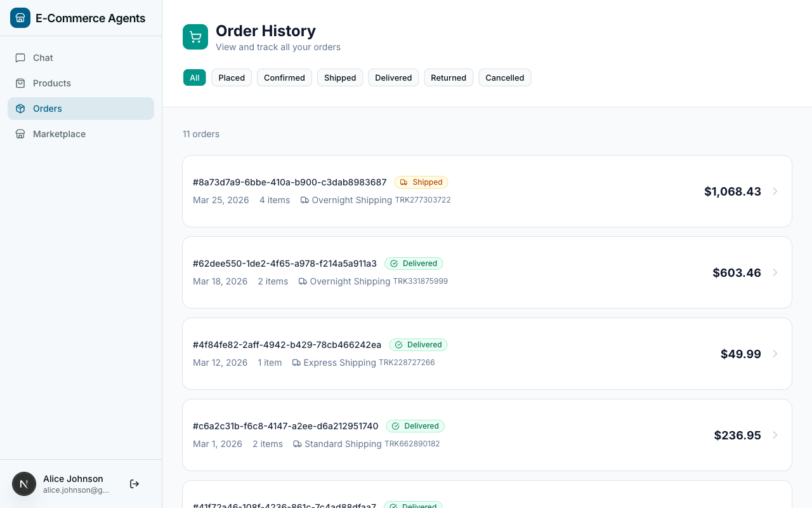Viewport: 812px width, 508px height.
Task: Open order #62dee550 by clicking its ID
Action: (285, 264)
